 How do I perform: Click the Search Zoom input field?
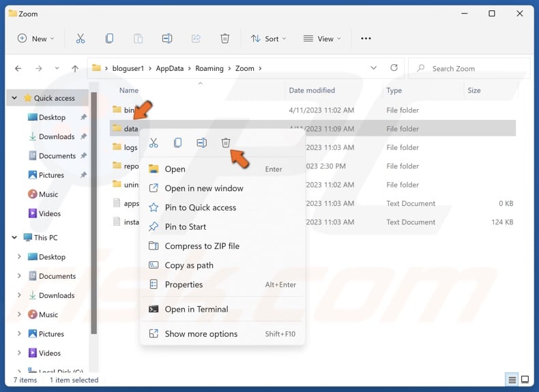(469, 68)
